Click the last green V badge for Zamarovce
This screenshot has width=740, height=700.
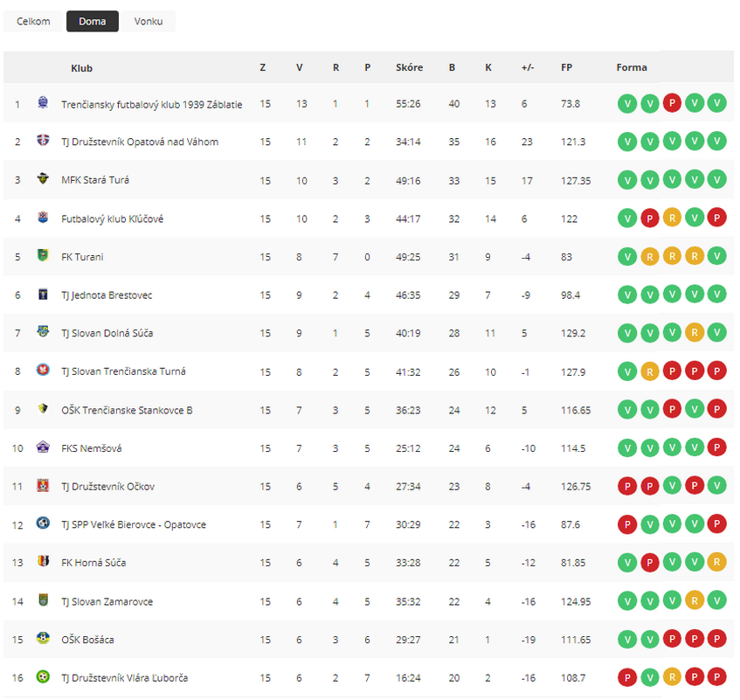(716, 601)
